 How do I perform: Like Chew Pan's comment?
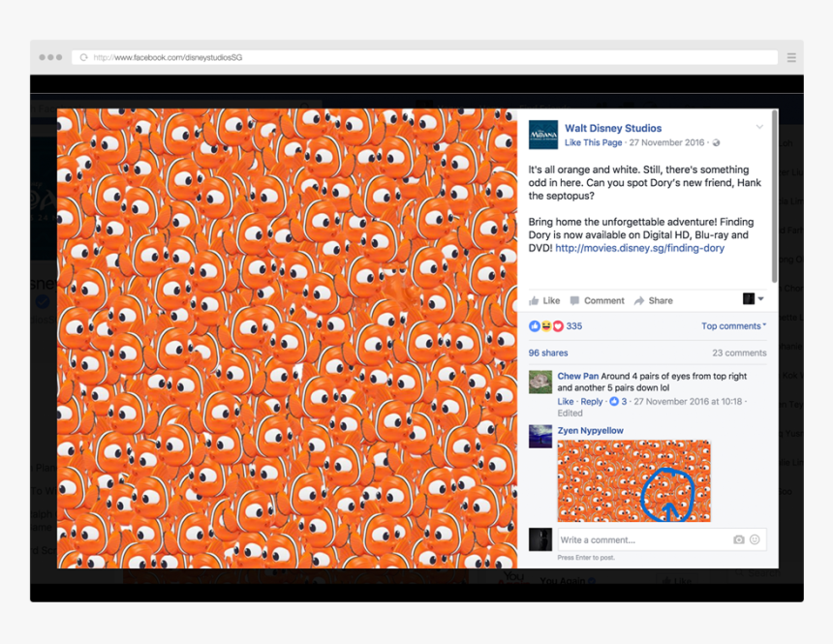[x=566, y=402]
